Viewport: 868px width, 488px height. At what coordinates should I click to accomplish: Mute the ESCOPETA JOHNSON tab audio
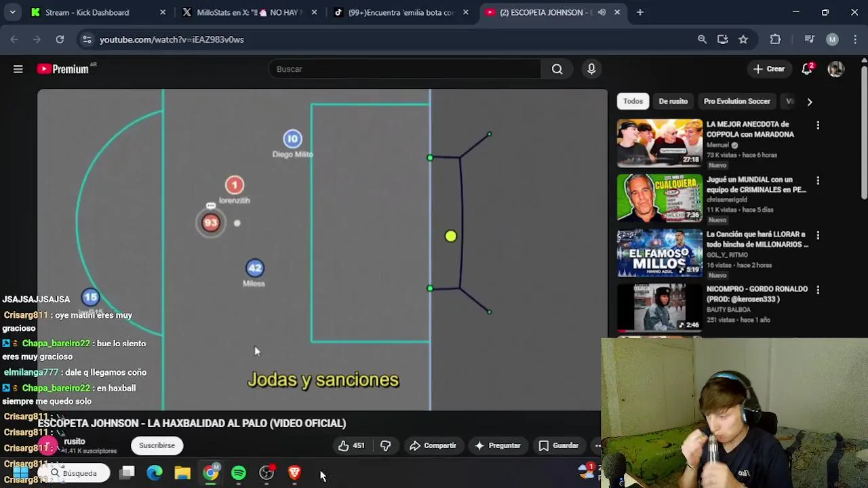pos(601,12)
